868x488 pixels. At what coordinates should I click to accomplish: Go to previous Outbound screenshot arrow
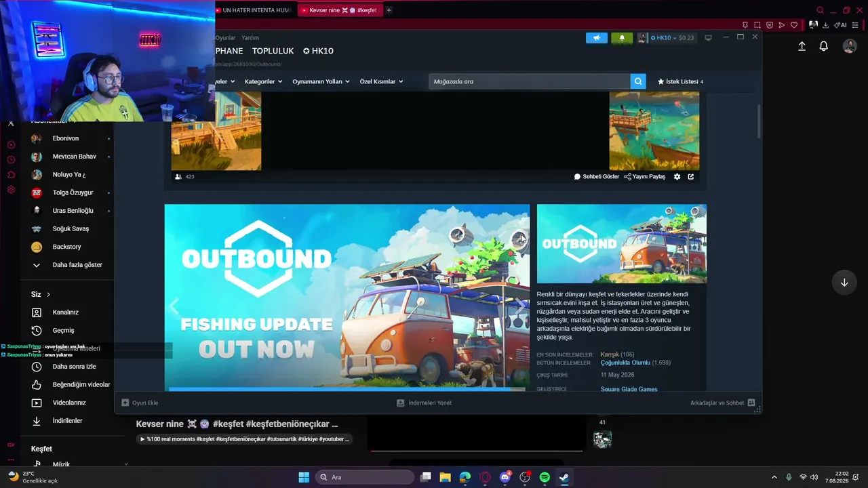click(x=174, y=306)
